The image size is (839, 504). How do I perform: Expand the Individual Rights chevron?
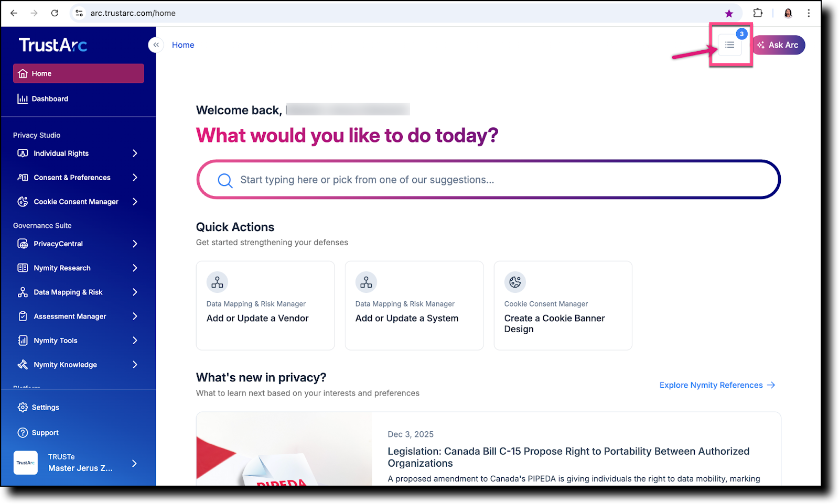[x=135, y=153]
